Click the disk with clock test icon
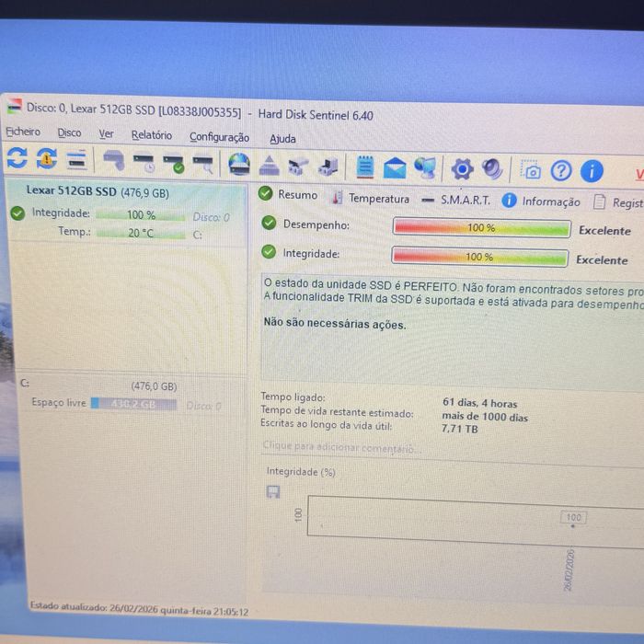The height and width of the screenshot is (644, 644). [144, 162]
